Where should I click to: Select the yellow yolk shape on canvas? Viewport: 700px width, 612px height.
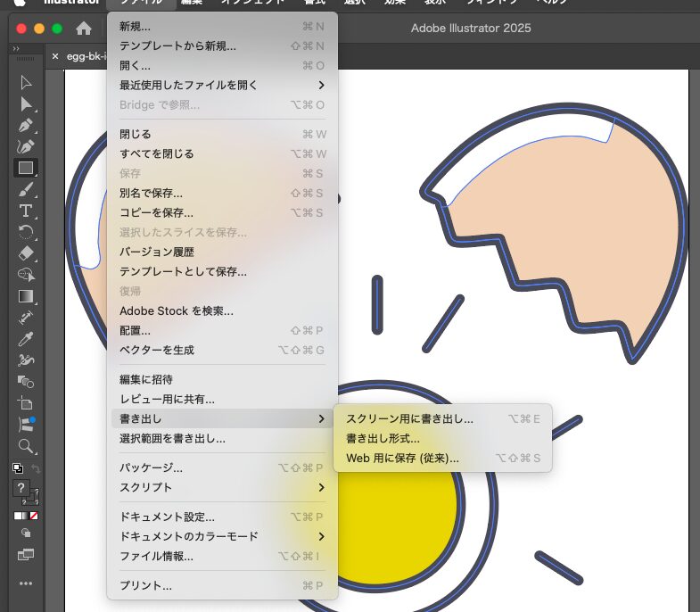point(398,527)
